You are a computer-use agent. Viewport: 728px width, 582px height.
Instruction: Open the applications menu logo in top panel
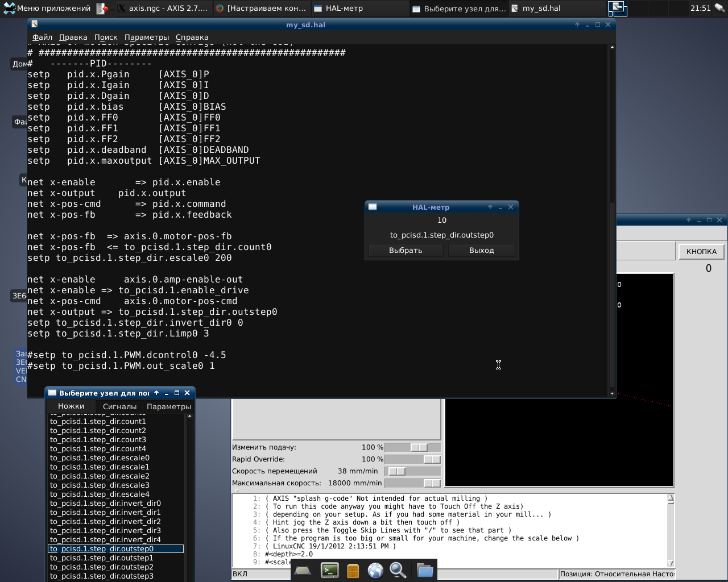(9, 8)
